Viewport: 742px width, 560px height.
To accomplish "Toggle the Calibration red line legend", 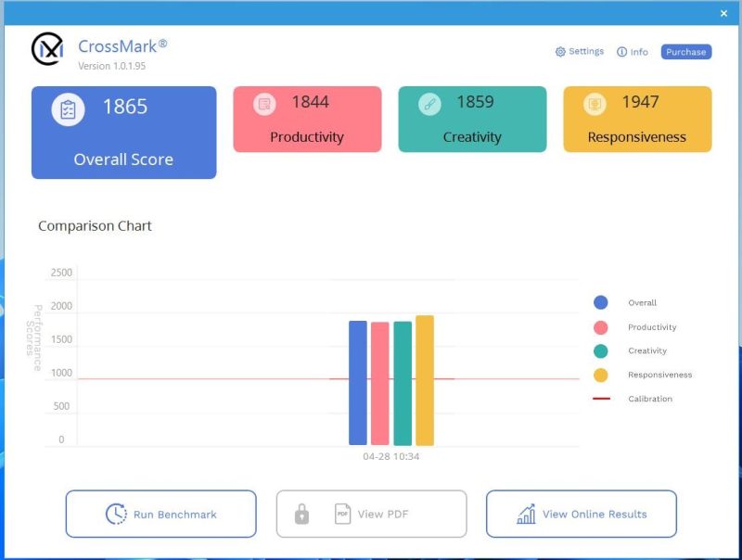I will 601,399.
